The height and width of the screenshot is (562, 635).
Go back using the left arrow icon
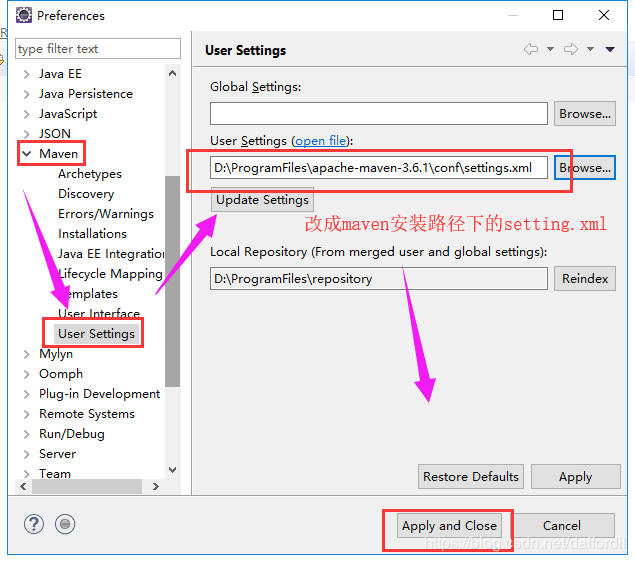tap(531, 49)
